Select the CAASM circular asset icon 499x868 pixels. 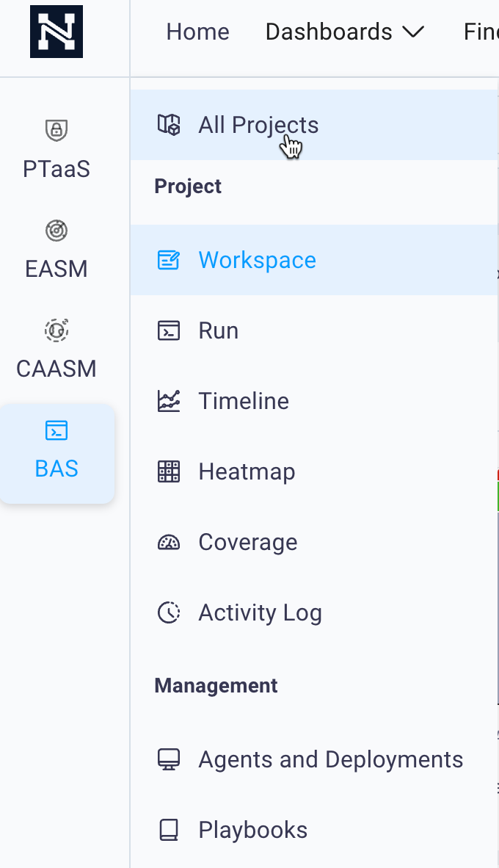click(x=57, y=330)
